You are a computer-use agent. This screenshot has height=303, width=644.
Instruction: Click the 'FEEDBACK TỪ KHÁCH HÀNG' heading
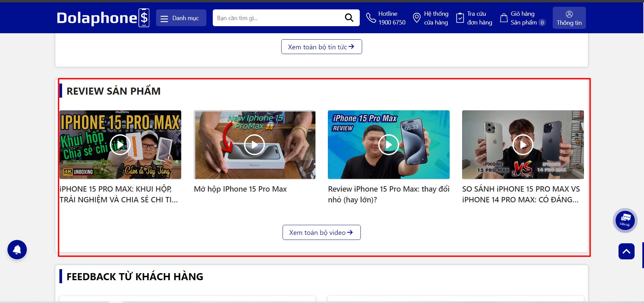coord(135,276)
